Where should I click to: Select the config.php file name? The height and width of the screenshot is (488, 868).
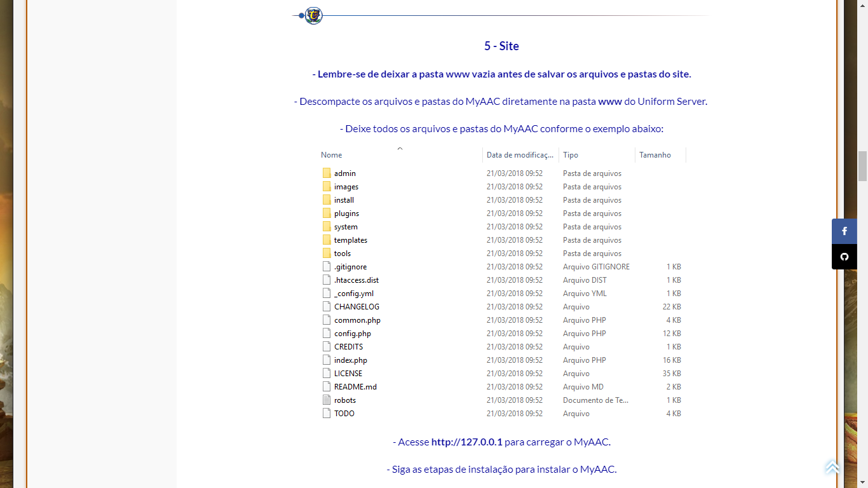(x=353, y=334)
